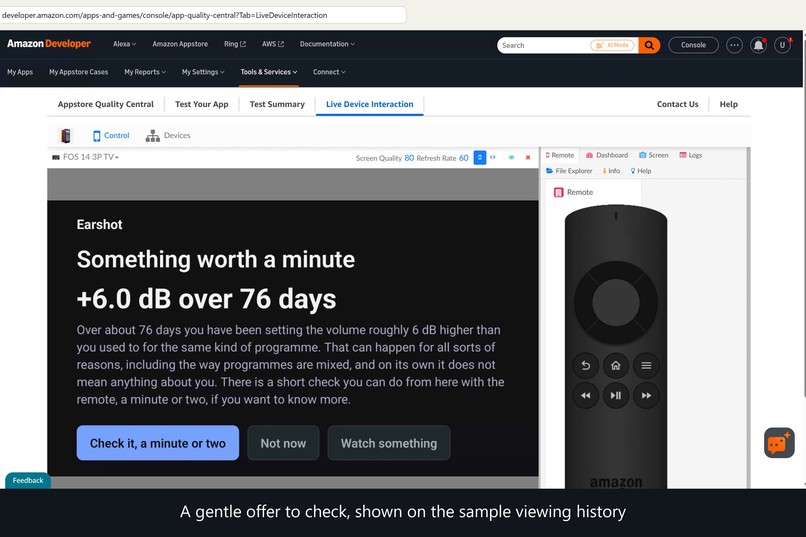This screenshot has width=806, height=537.
Task: Open the Info panel tab
Action: pos(612,171)
